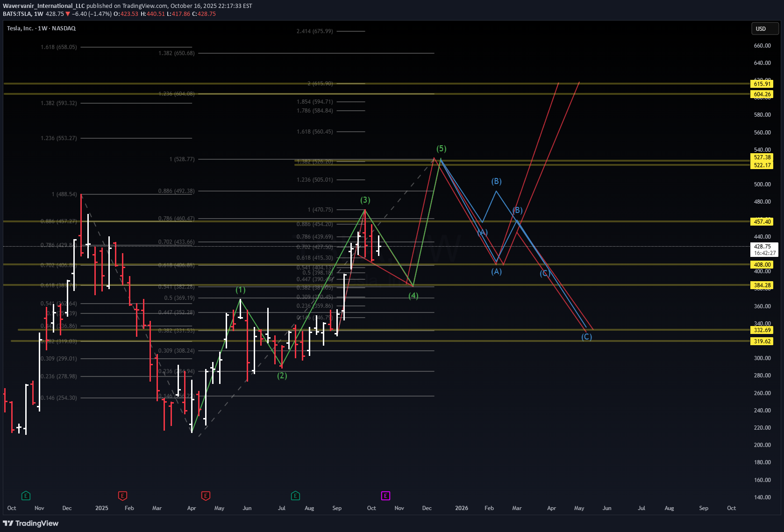This screenshot has width=784, height=532.
Task: Click the green wave (3) label
Action: pyautogui.click(x=365, y=200)
